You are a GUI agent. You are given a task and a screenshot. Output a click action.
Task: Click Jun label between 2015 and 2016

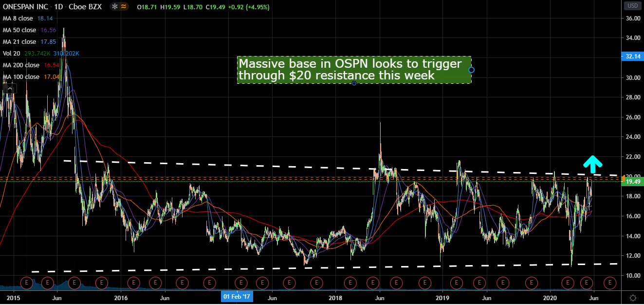[57, 297]
